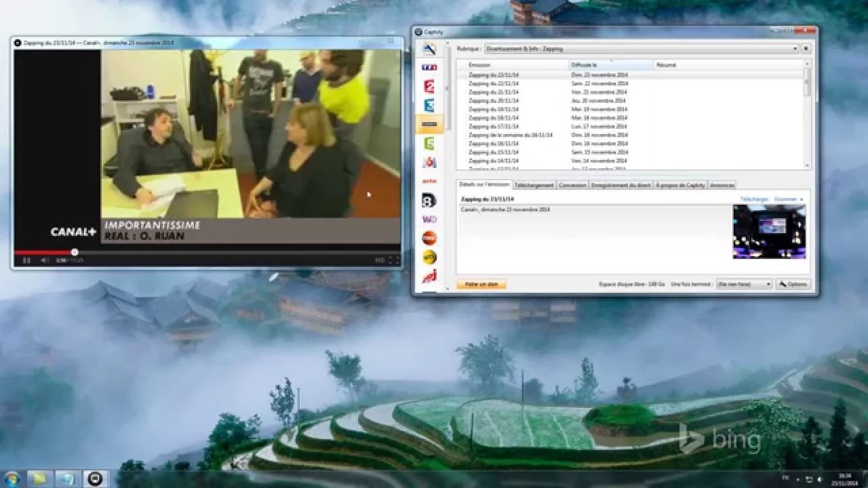Viewport: 868px width, 488px height.
Task: Select the France 2 channel icon
Action: (429, 86)
